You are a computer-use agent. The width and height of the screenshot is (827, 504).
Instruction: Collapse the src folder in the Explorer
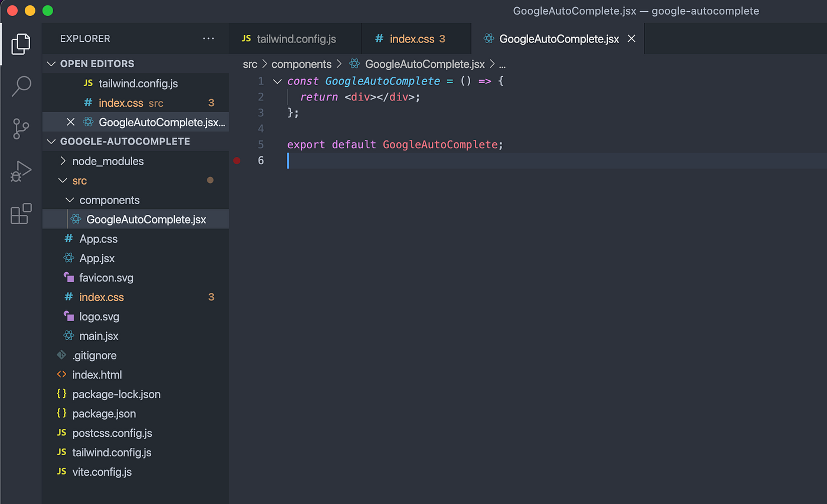64,181
